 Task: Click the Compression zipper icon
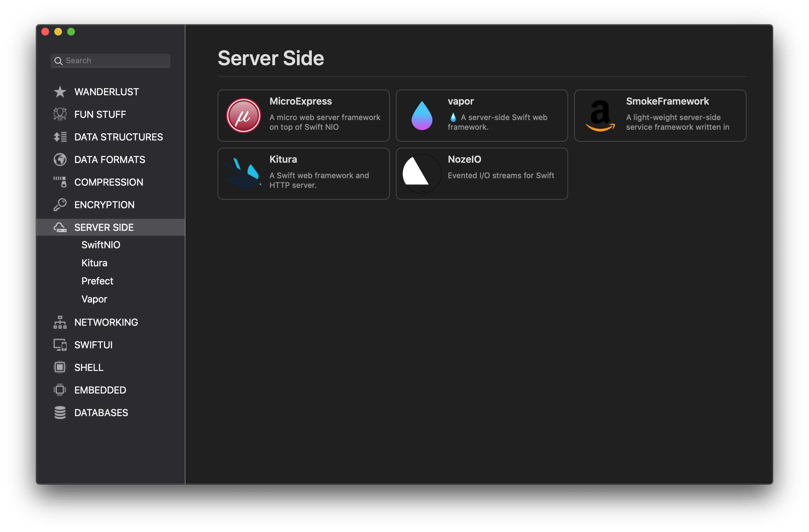pos(60,182)
